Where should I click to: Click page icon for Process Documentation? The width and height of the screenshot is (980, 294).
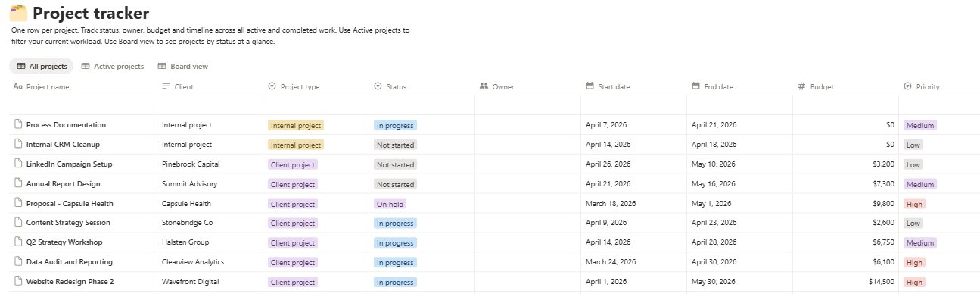18,124
